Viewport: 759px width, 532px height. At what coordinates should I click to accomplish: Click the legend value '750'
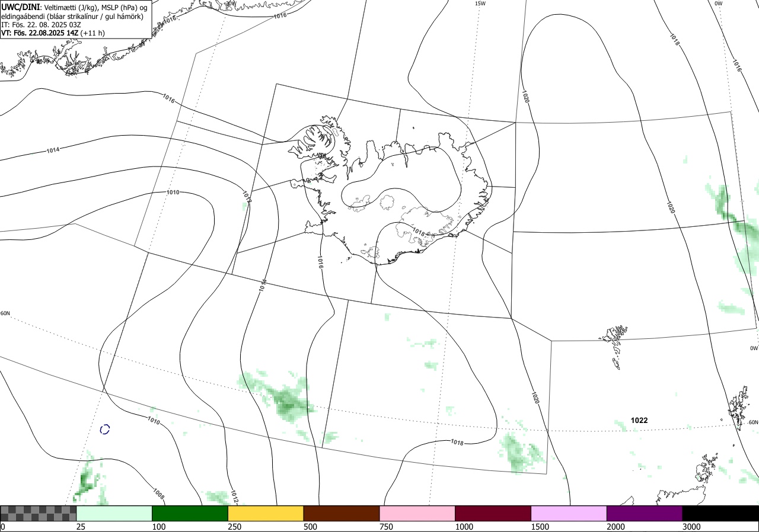(386, 527)
